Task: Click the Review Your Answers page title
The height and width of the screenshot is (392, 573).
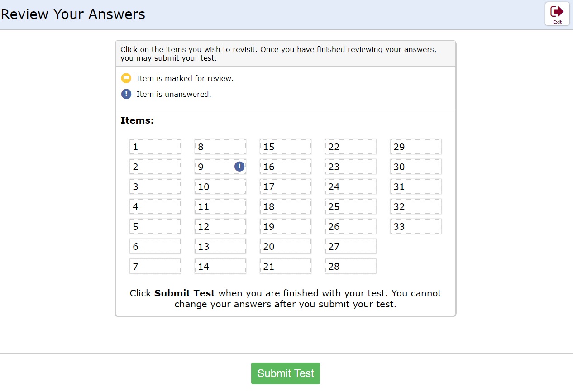Action: (x=72, y=14)
